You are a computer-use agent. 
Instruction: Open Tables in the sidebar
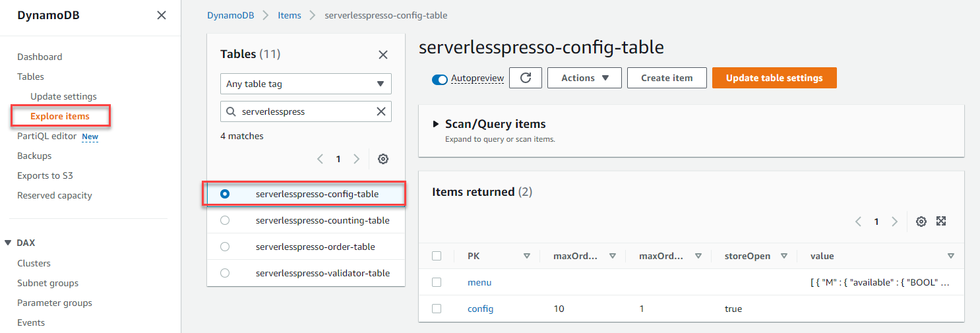tap(30, 76)
